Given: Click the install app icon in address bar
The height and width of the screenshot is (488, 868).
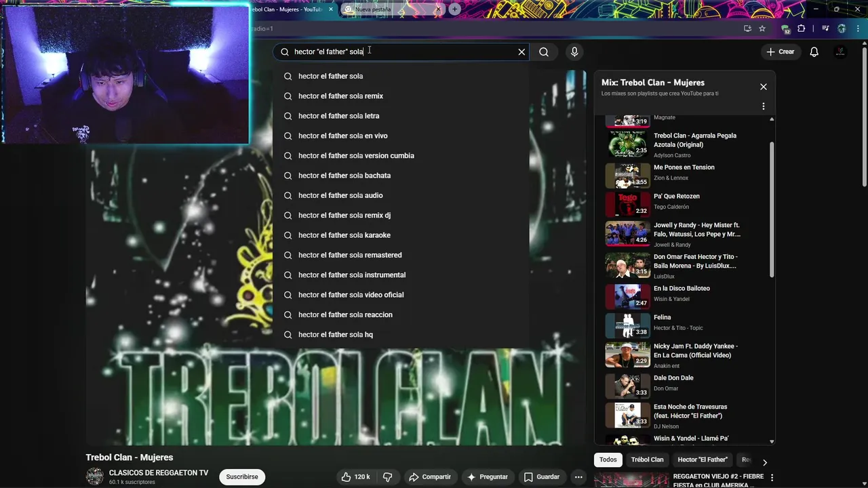Looking at the screenshot, I should (747, 28).
